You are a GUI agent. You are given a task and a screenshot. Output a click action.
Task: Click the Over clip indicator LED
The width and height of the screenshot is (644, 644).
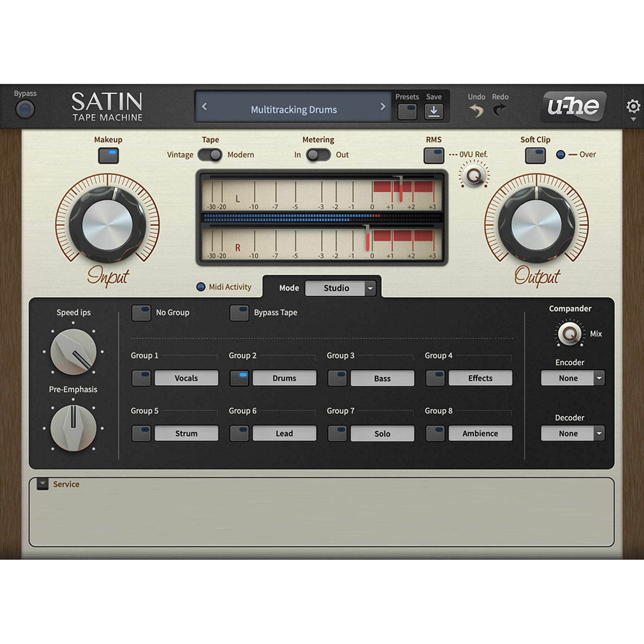(561, 155)
